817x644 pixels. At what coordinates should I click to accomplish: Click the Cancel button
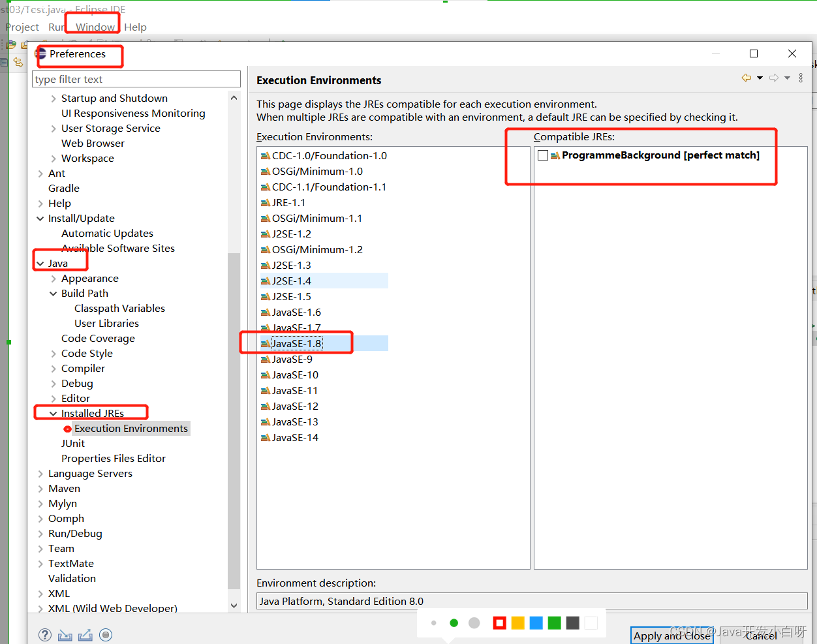[x=761, y=636]
